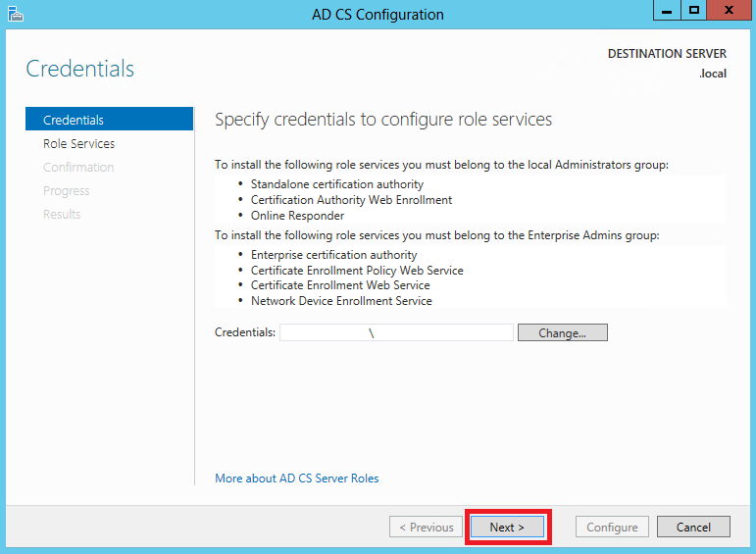Maximize the AD CS Configuration window
This screenshot has width=756, height=554.
click(x=694, y=10)
